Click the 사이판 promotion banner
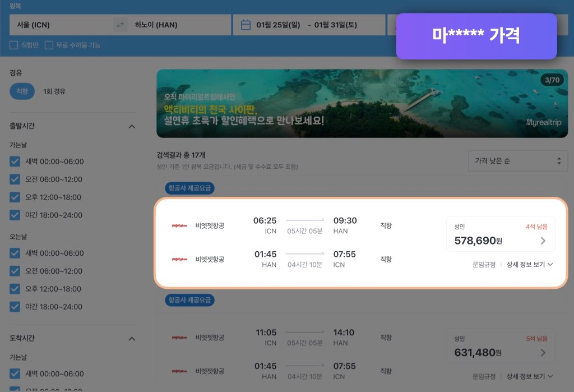This screenshot has height=392, width=574. click(x=362, y=103)
